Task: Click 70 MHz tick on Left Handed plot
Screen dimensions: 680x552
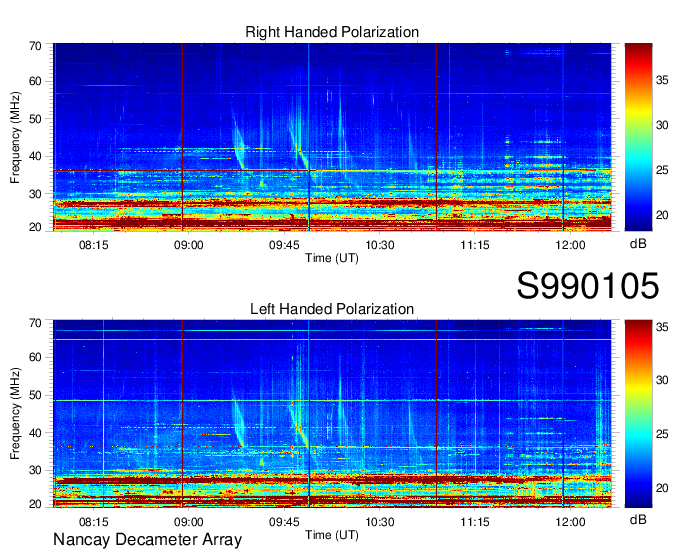Action: click(x=35, y=323)
